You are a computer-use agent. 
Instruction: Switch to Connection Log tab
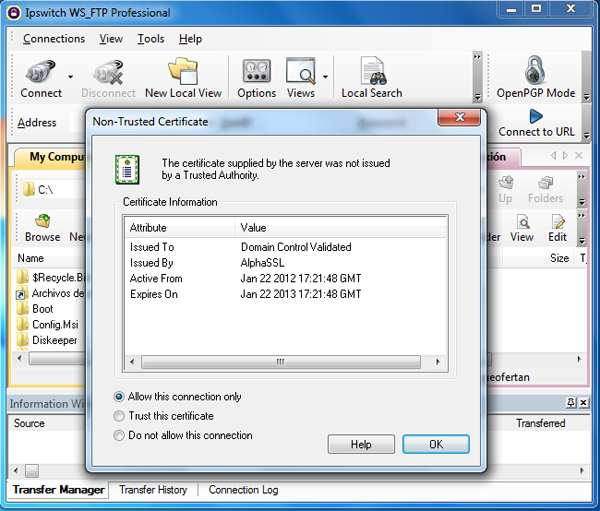(x=243, y=490)
